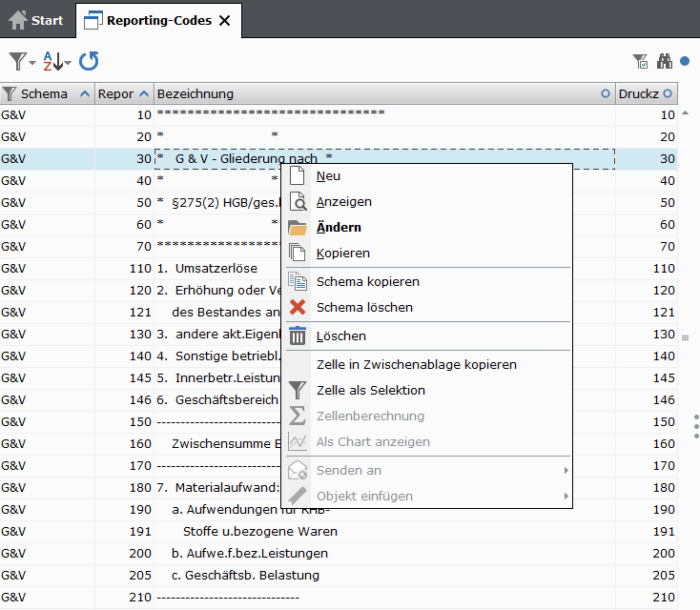Click Als Chart anzeigen menu entry
This screenshot has width=700, height=610.
click(428, 441)
